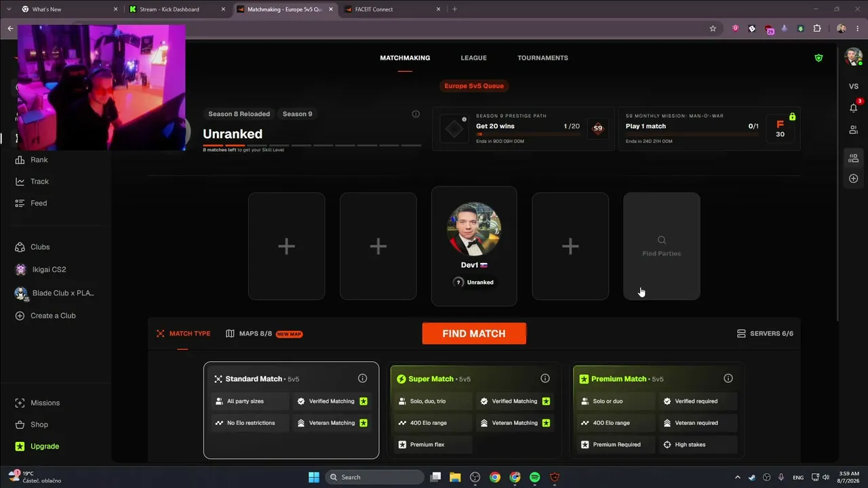Open Spotify from the taskbar

pyautogui.click(x=534, y=477)
